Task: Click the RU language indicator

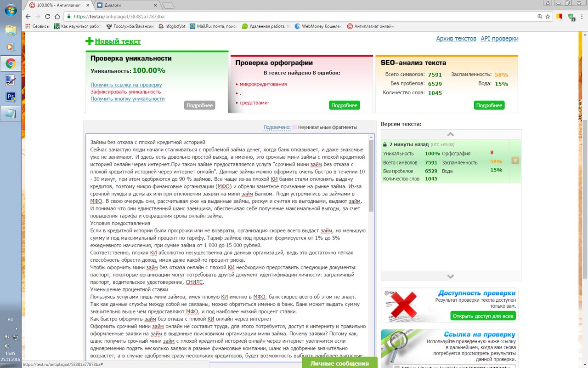Action: point(11,319)
